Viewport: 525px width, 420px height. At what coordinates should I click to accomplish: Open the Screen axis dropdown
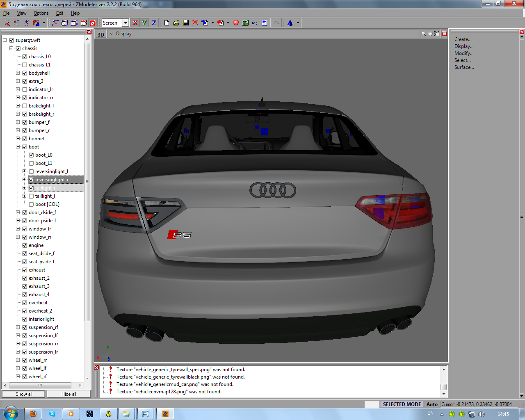[x=126, y=23]
